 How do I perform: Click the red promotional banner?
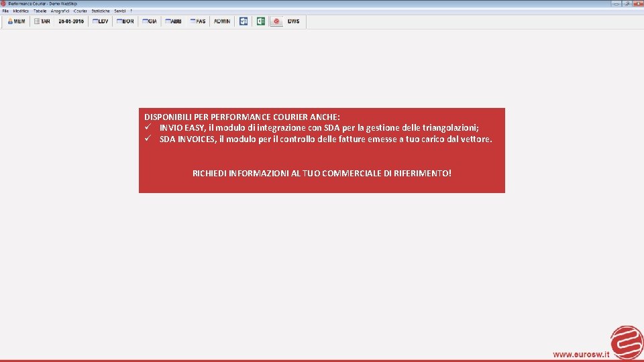[321, 151]
